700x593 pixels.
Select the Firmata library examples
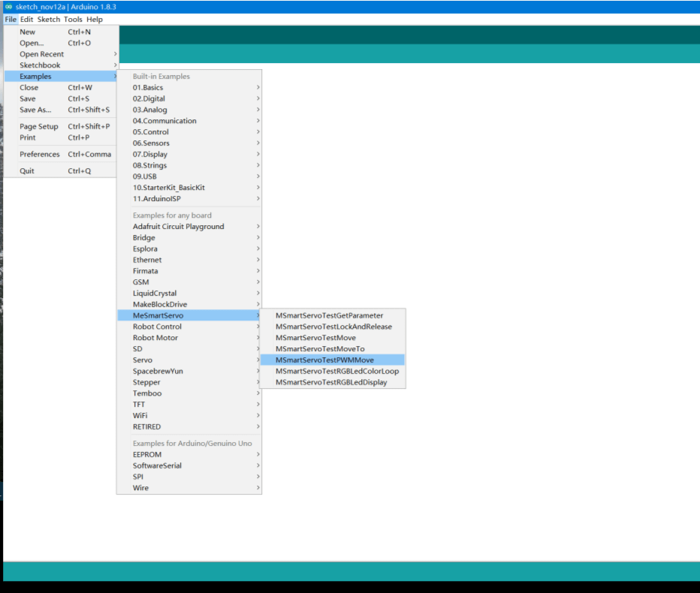pos(189,271)
